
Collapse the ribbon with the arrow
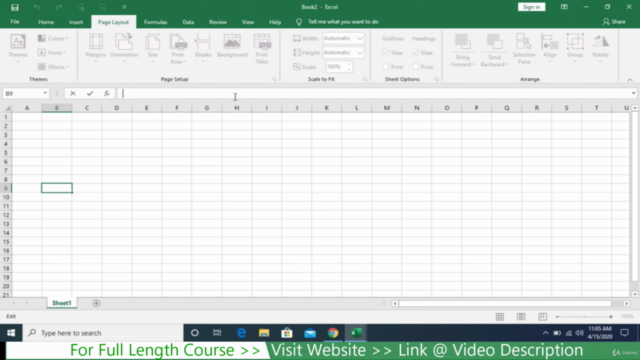click(x=630, y=80)
